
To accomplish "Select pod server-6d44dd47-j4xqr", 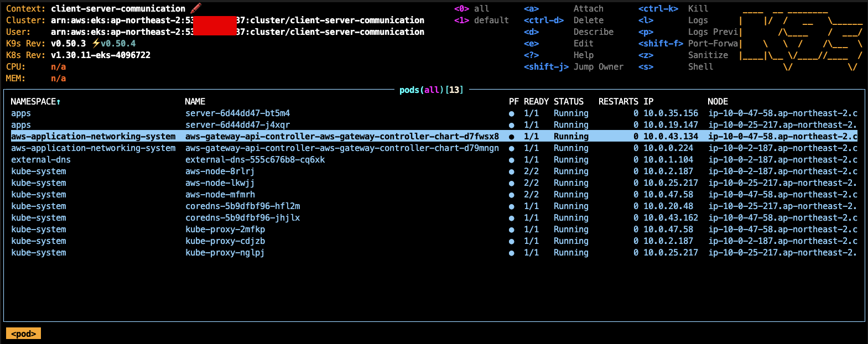I will coord(238,125).
